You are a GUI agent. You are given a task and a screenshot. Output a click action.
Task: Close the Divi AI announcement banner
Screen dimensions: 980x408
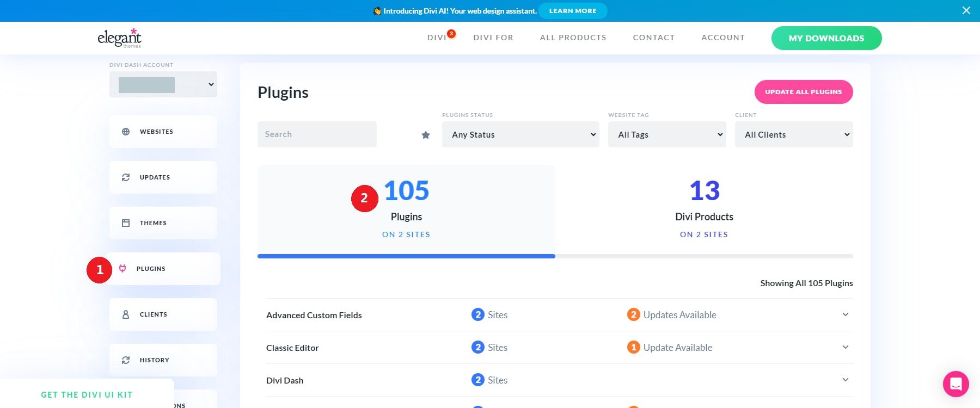(x=966, y=10)
